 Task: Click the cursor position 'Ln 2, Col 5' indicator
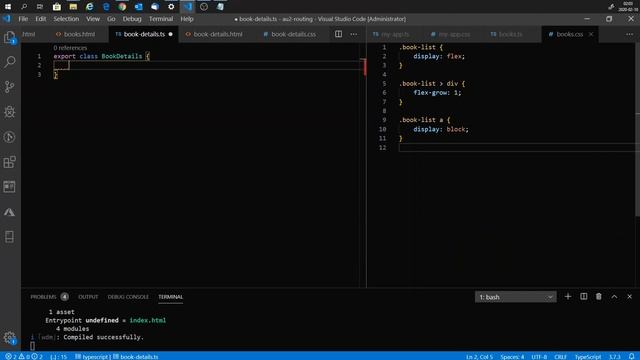[480, 356]
